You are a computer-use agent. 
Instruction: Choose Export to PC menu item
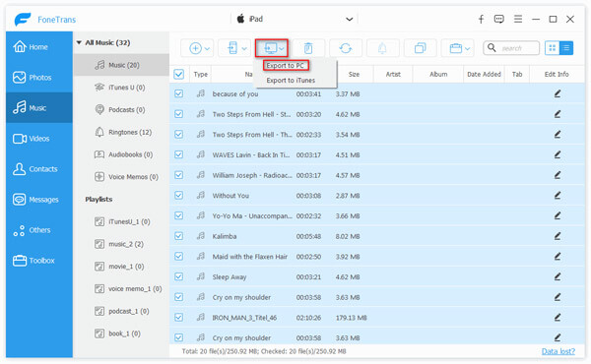(x=285, y=66)
